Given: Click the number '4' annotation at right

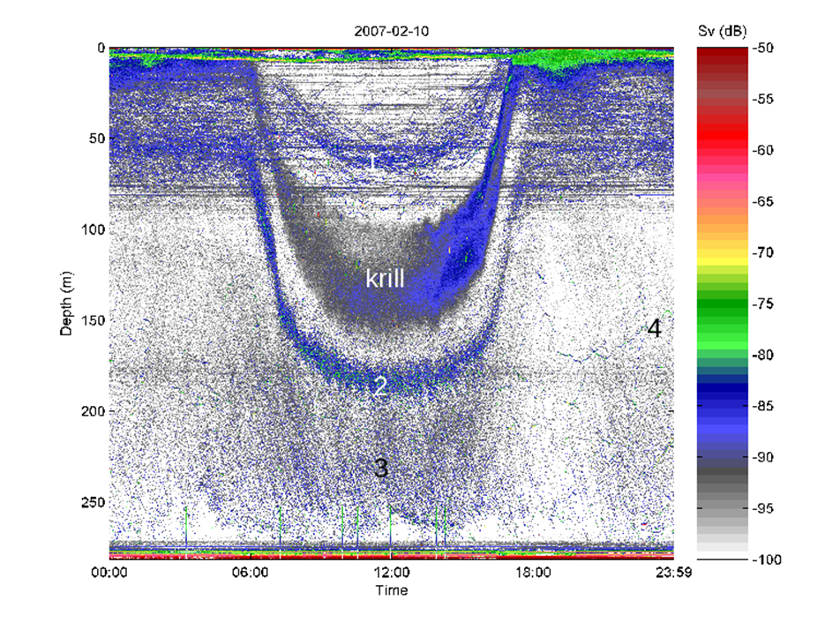Looking at the screenshot, I should (x=654, y=328).
